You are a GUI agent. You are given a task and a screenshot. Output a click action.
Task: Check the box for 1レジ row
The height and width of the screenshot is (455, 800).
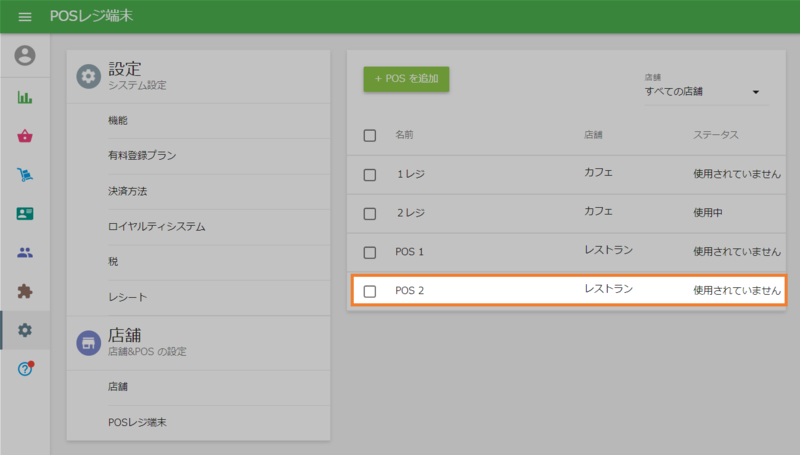pos(370,174)
